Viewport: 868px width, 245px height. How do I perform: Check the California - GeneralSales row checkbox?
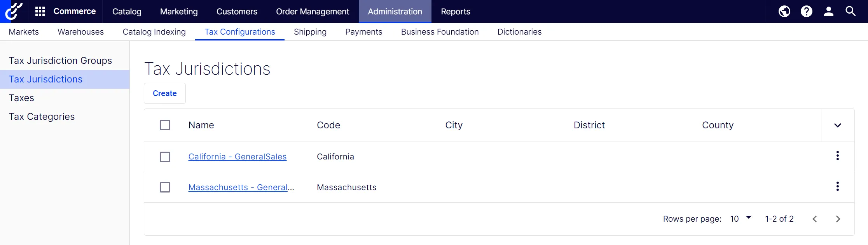point(165,157)
